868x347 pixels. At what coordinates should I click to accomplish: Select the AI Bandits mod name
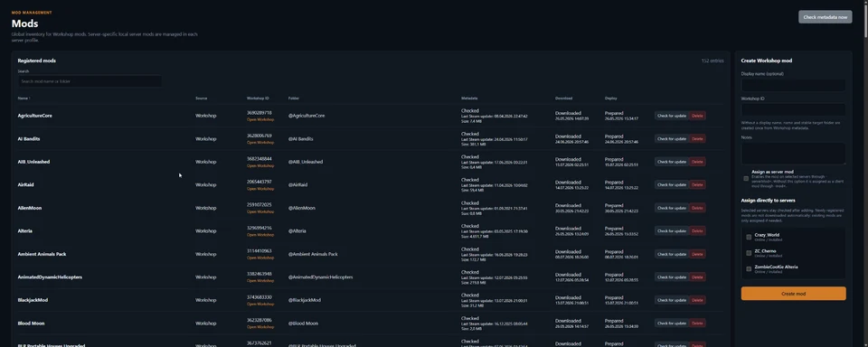(x=29, y=139)
